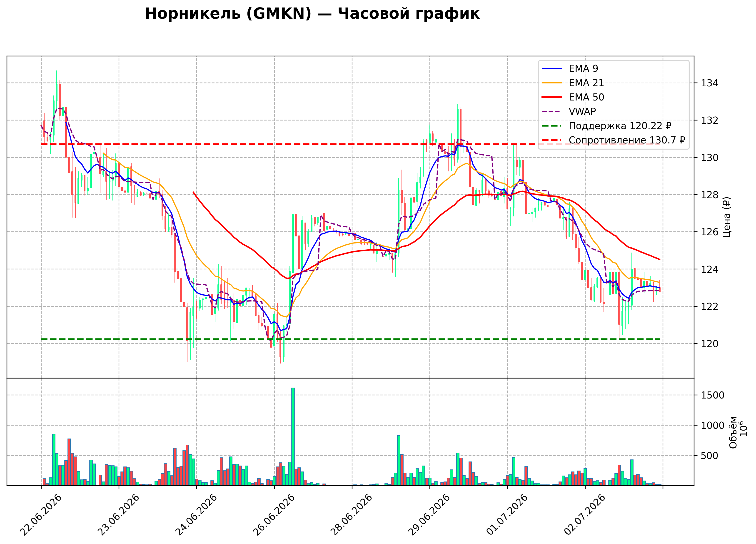
Task: Select the EMA 9 legend entry
Action: (x=570, y=69)
